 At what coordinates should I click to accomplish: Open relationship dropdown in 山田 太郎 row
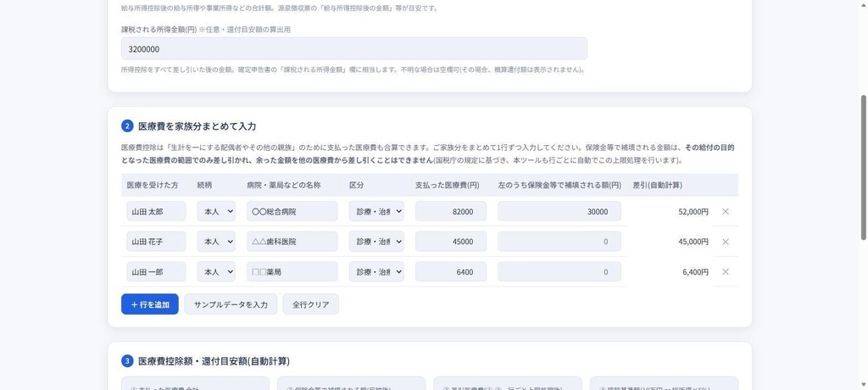[x=216, y=212]
